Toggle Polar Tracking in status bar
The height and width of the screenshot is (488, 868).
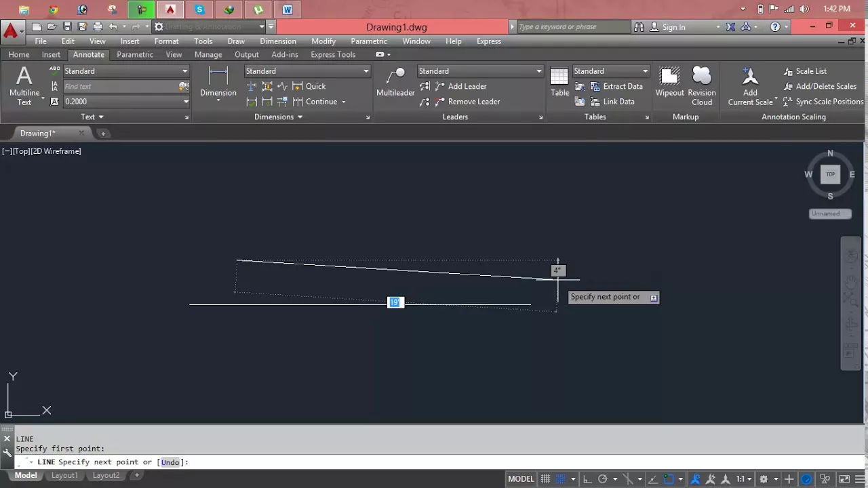click(x=602, y=479)
